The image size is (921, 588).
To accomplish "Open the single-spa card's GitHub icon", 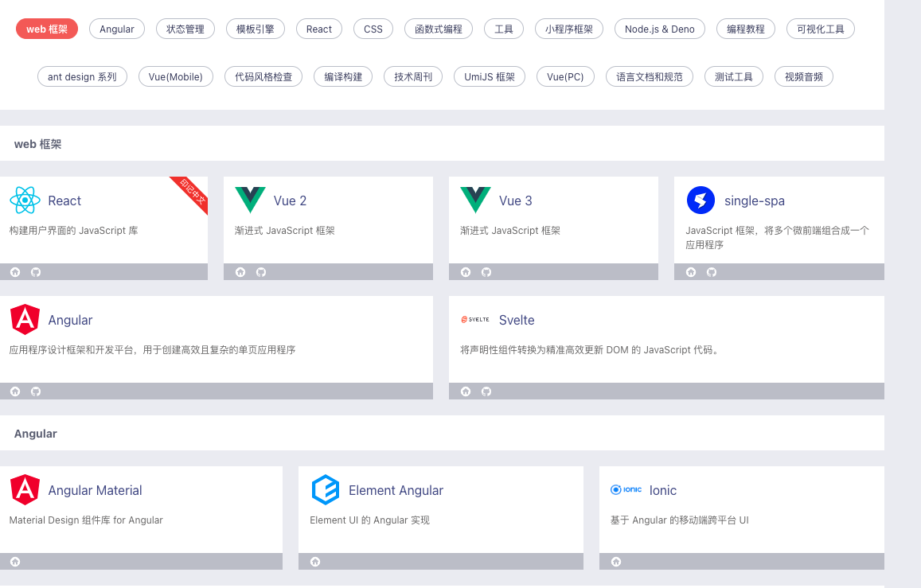I will [x=712, y=271].
